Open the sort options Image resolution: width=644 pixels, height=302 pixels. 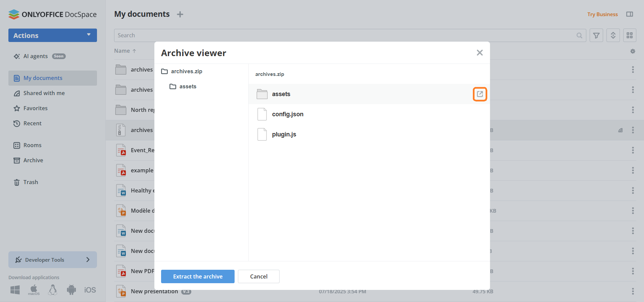point(613,35)
